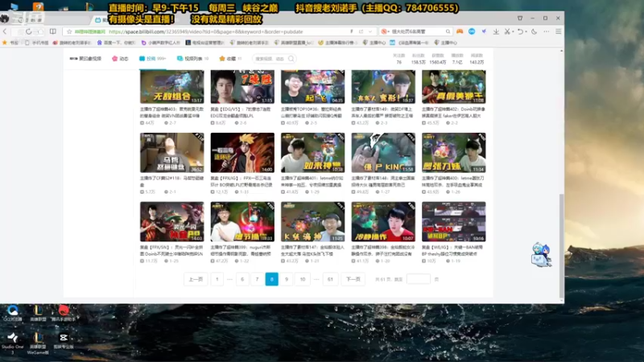This screenshot has height=362, width=644.
Task: Open the 真假美猴王 video thumbnail
Action: [x=453, y=87]
